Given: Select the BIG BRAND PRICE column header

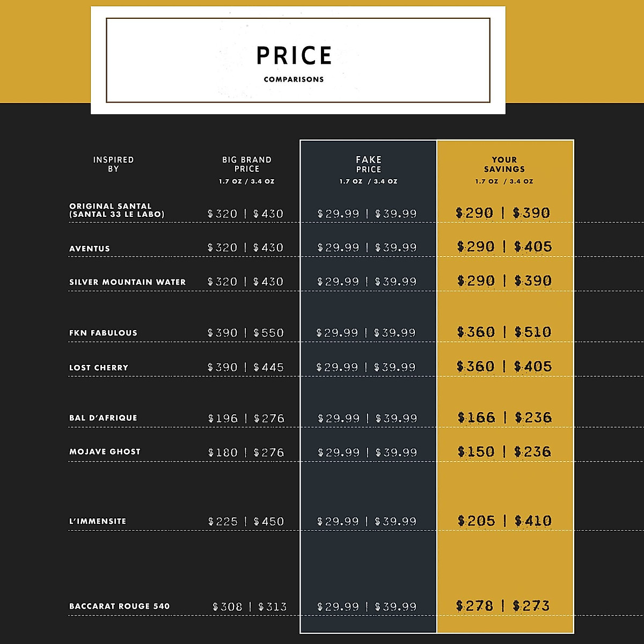Looking at the screenshot, I should [247, 164].
